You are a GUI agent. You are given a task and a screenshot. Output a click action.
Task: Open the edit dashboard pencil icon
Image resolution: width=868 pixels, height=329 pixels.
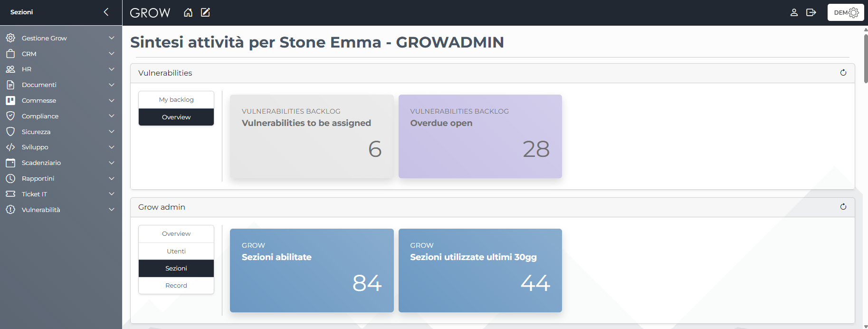[205, 12]
